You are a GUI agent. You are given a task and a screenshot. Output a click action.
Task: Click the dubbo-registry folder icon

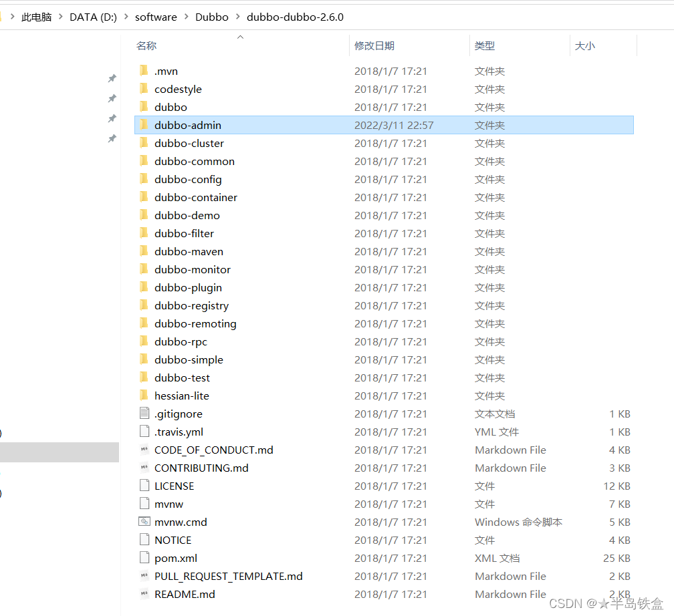click(144, 305)
